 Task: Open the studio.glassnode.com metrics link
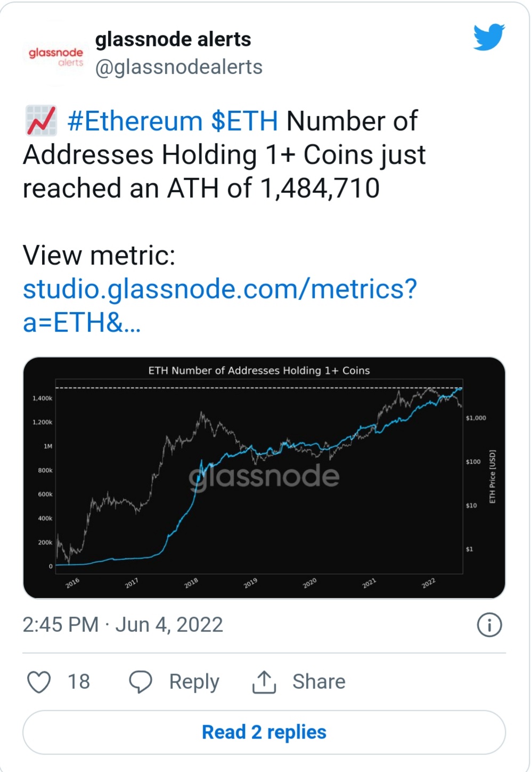pyautogui.click(x=219, y=306)
